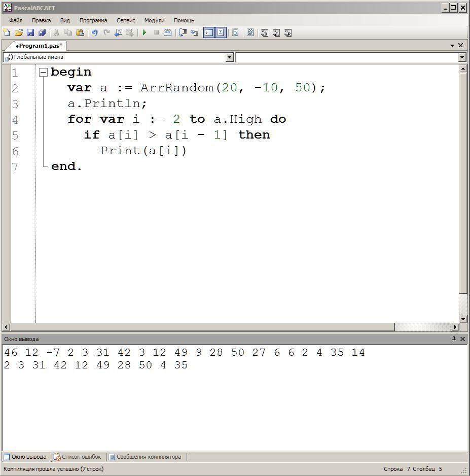Open the Глобальные имена dropdown

230,57
